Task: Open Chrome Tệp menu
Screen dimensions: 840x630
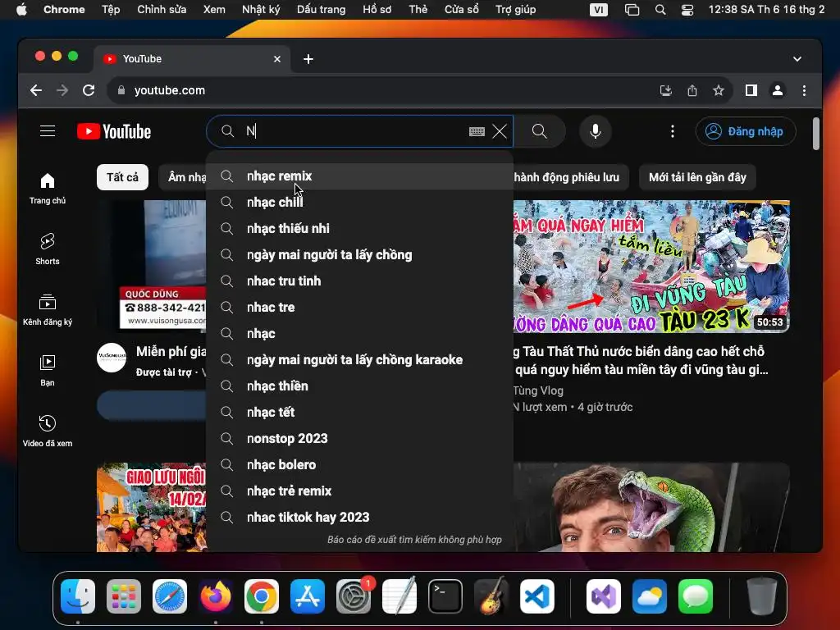Action: (x=111, y=9)
